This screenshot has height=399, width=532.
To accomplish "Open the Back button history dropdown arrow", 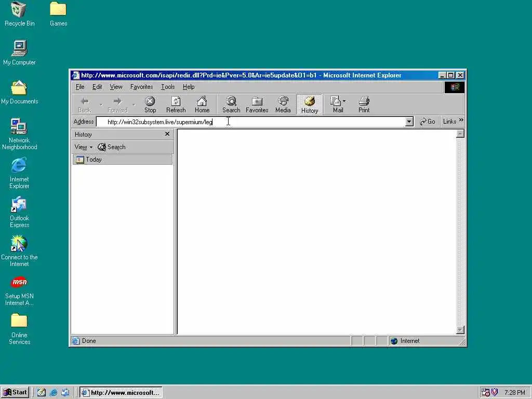I will click(x=101, y=105).
